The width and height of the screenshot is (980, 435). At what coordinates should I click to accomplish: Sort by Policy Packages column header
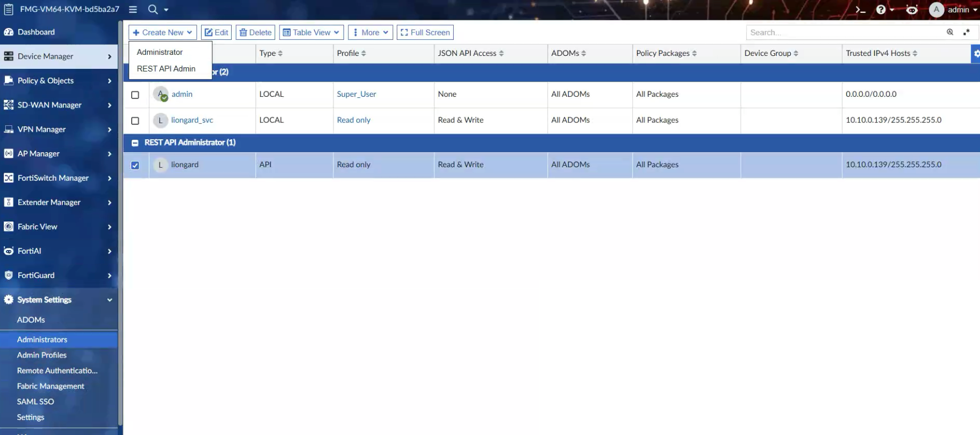666,53
